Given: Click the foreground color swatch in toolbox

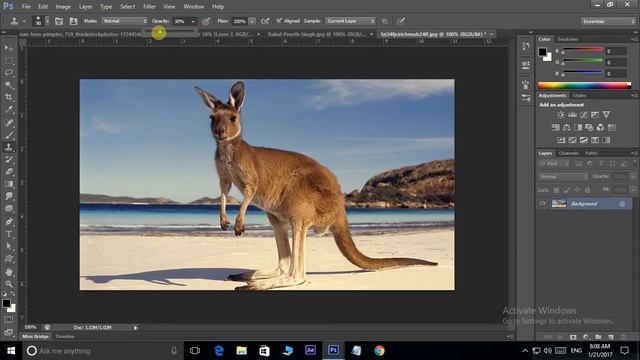Looking at the screenshot, I should coord(6,303).
